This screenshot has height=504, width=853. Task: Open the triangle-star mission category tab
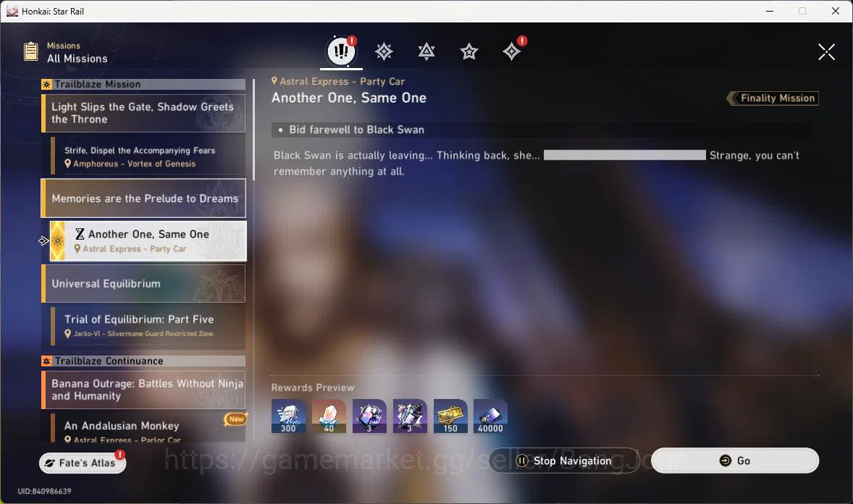[x=426, y=51]
